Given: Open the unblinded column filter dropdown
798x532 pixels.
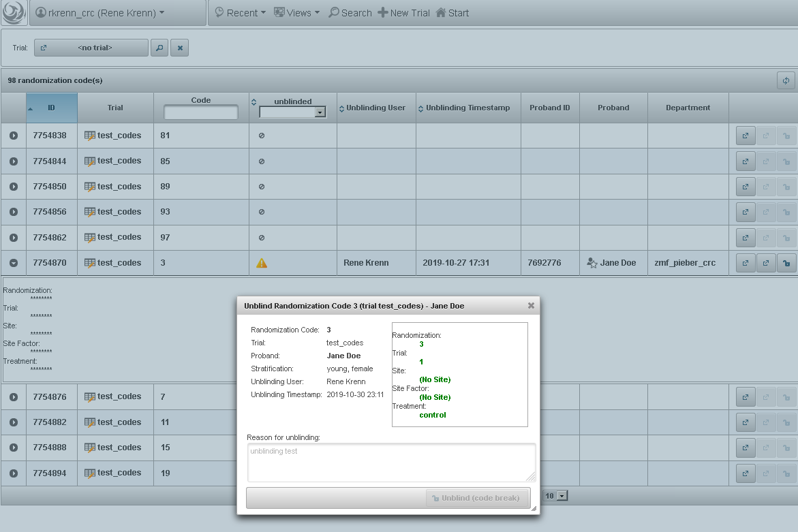Looking at the screenshot, I should pos(319,112).
